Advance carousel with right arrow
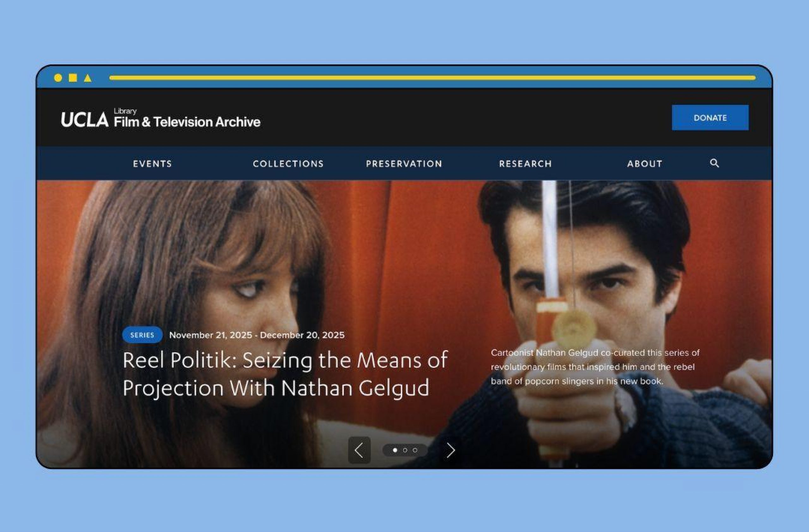The height and width of the screenshot is (532, 809). (451, 450)
